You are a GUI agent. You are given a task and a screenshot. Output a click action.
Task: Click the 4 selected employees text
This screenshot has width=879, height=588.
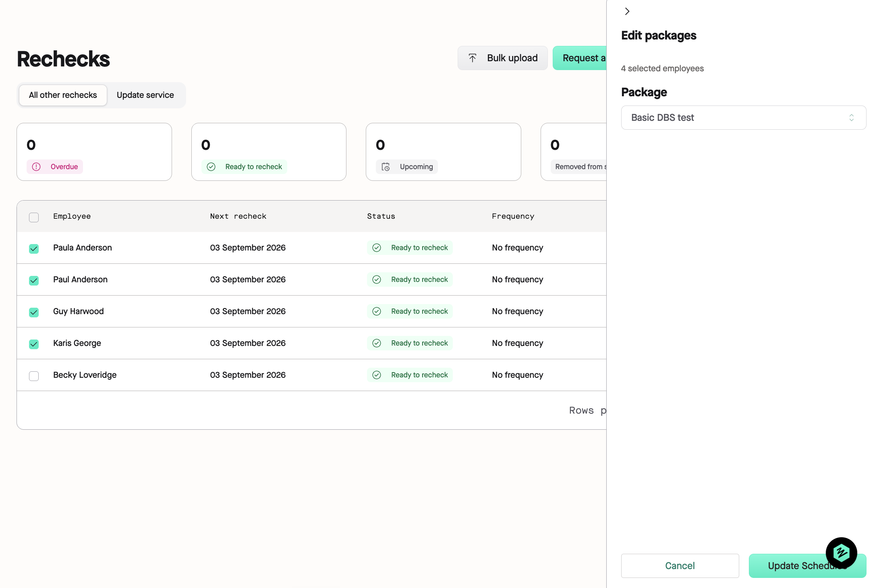point(662,68)
